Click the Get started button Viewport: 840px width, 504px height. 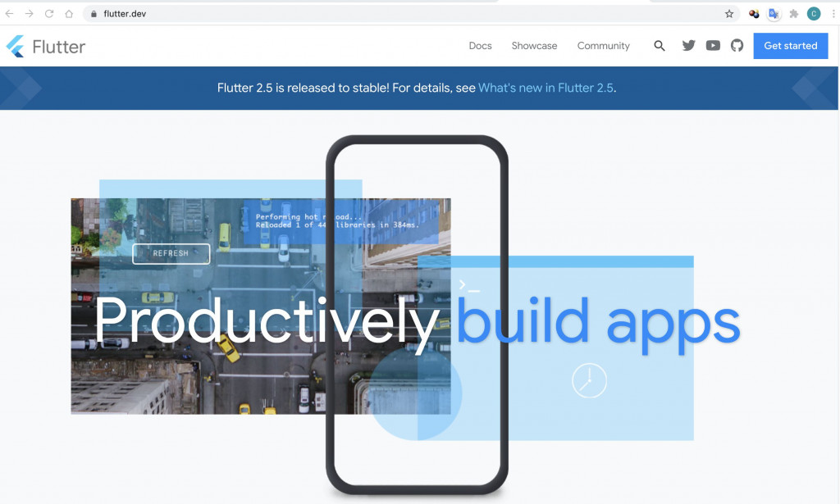791,46
